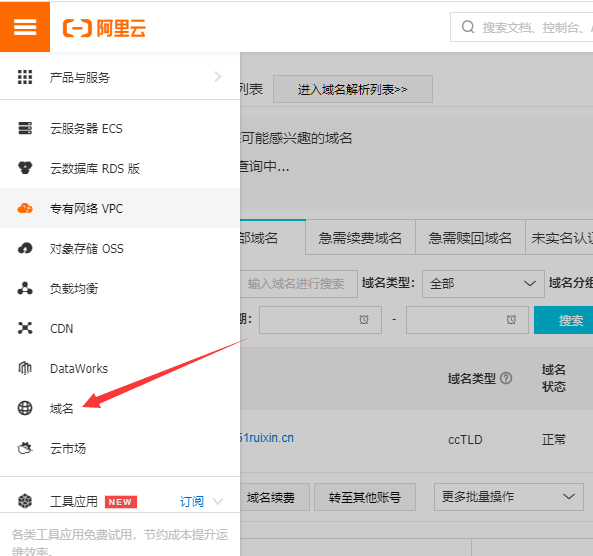This screenshot has height=556, width=593.
Task: Open 负载均衡 menu item
Action: click(120, 288)
